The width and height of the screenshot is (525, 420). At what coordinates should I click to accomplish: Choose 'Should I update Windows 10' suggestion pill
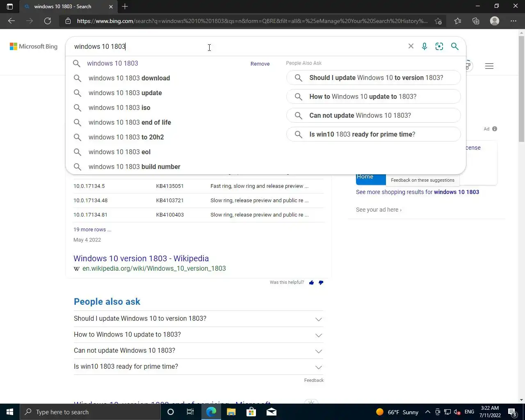[x=373, y=78]
